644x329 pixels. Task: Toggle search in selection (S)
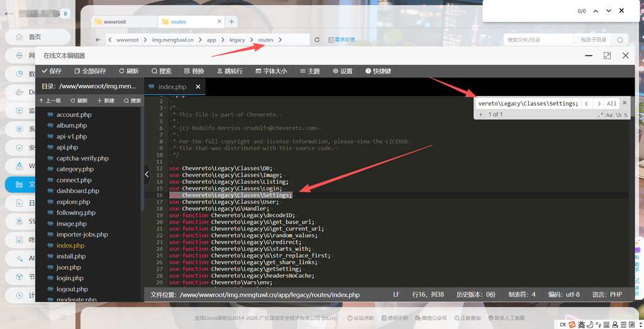[626, 115]
